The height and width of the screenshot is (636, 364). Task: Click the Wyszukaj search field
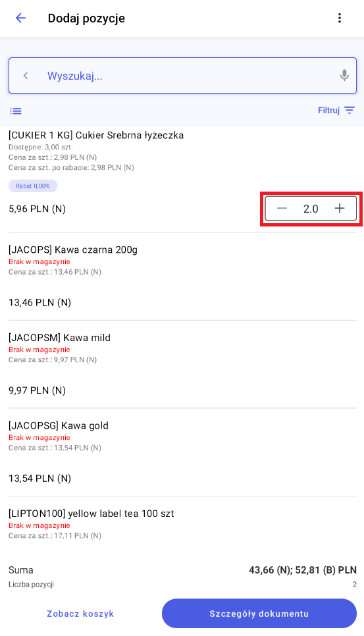click(x=182, y=76)
